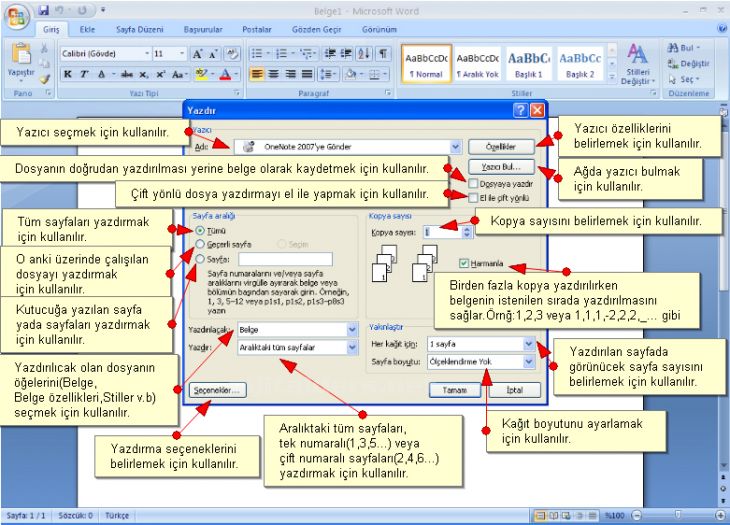Toggle the Harmanla checkbox
The image size is (730, 525).
(x=463, y=263)
